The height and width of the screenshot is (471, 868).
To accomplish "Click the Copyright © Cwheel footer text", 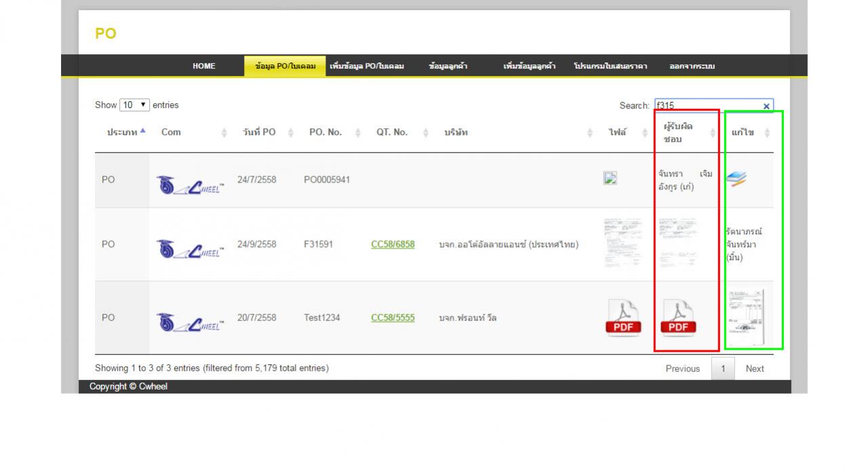I will click(x=128, y=387).
